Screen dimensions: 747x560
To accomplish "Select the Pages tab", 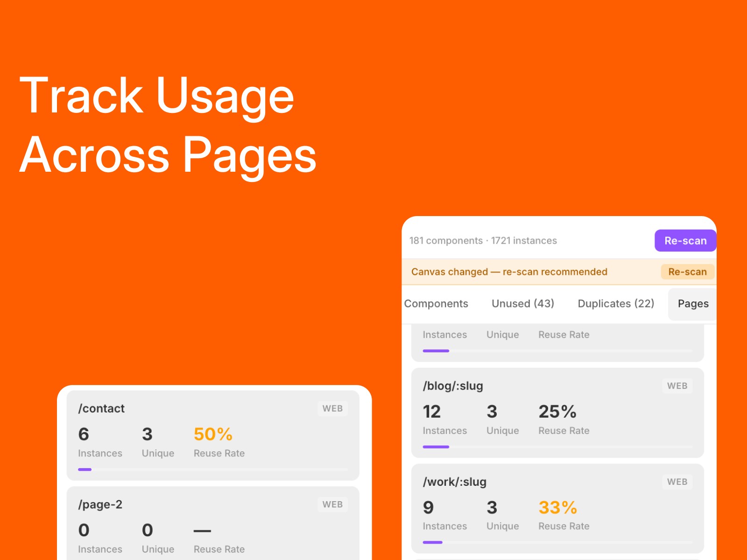I will pos(692,303).
